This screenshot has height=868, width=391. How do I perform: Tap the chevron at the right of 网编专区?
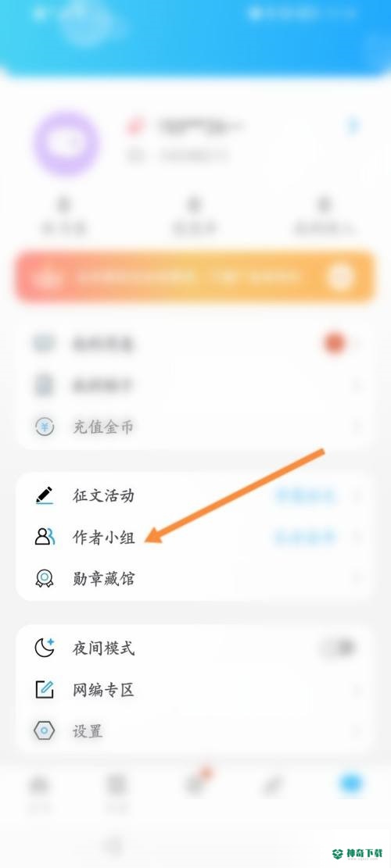pos(357,691)
